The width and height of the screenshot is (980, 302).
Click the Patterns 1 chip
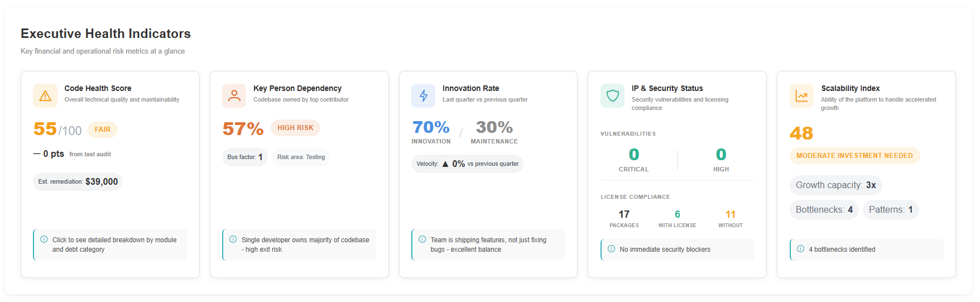(891, 210)
